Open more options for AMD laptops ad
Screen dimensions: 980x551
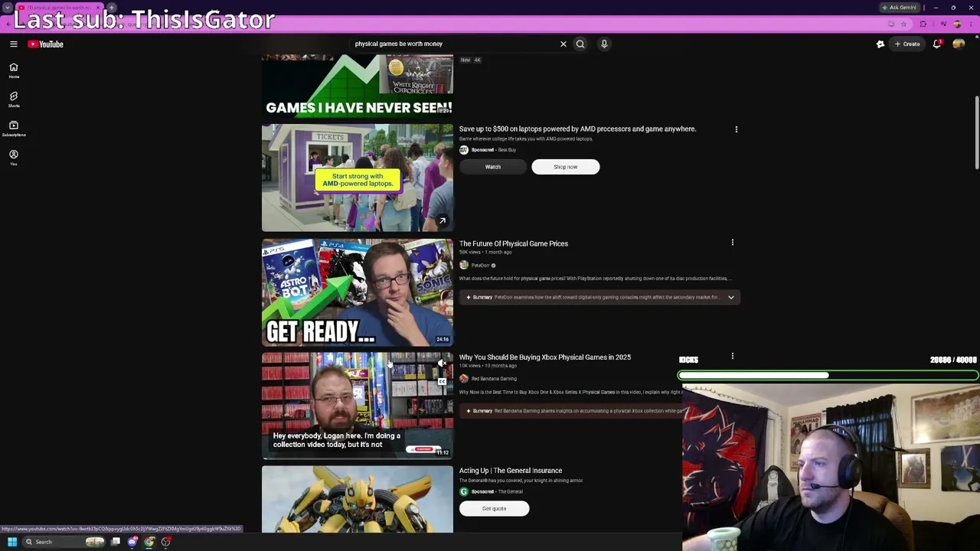pyautogui.click(x=737, y=129)
